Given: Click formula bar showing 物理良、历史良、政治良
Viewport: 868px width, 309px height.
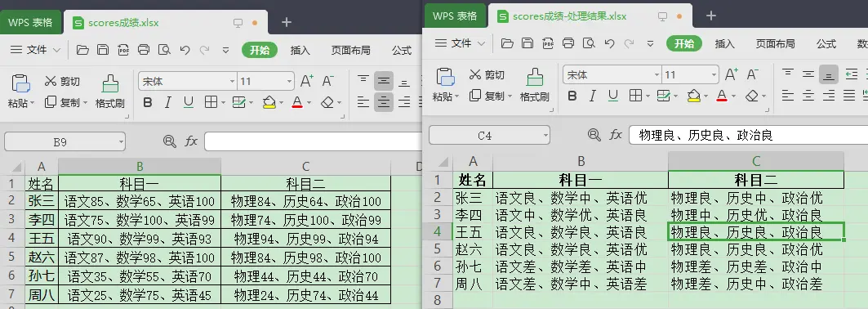Looking at the screenshot, I should (x=749, y=135).
